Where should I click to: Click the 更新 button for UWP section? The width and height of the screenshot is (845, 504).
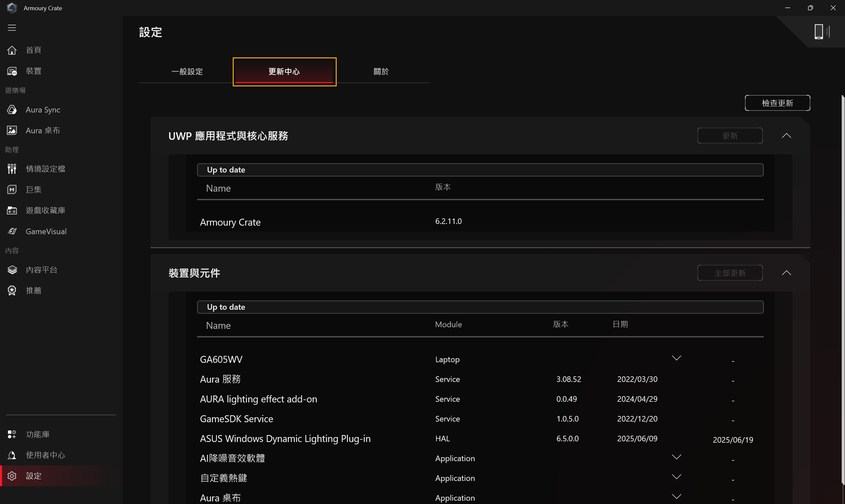730,136
